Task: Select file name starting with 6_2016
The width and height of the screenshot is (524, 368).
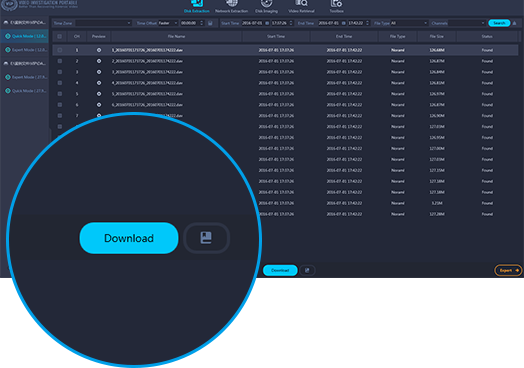Action: (x=147, y=105)
